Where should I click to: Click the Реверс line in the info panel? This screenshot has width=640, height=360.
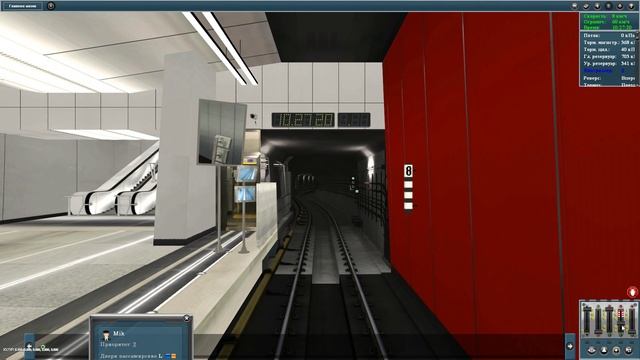(x=609, y=78)
